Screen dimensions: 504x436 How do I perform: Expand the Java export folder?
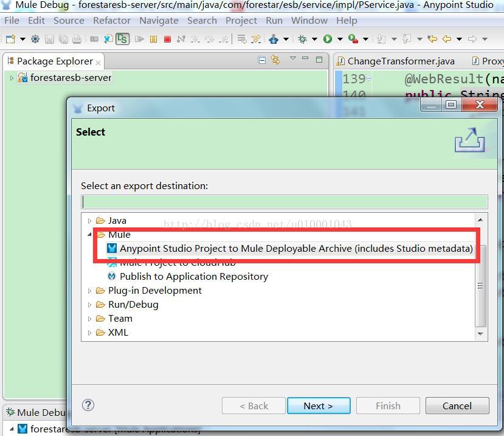pyautogui.click(x=90, y=221)
